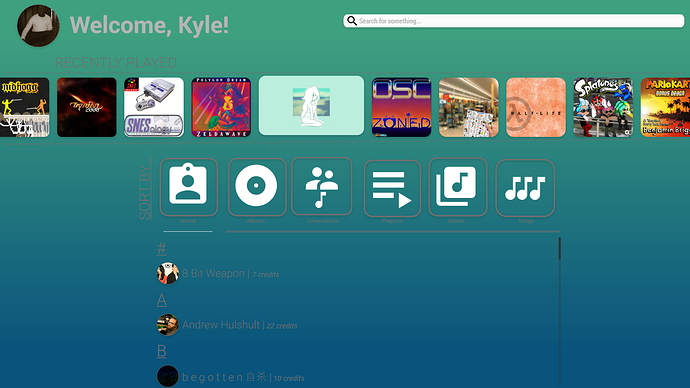Select the Compilations sort icon

(322, 187)
